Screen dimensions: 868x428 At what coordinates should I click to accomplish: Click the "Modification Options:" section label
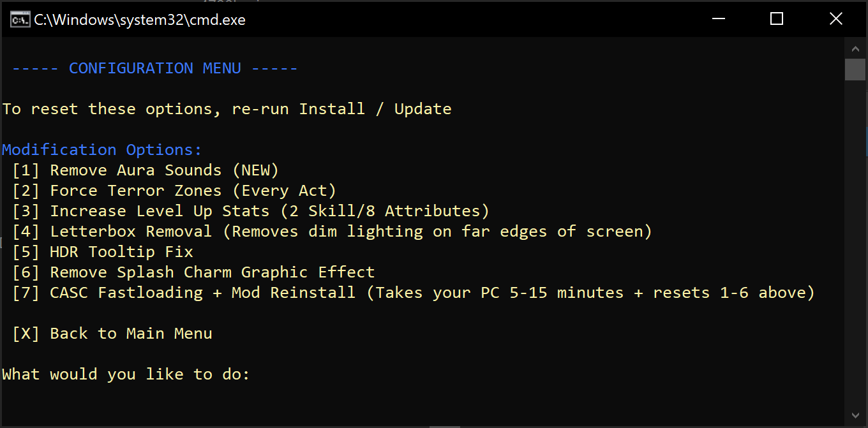click(102, 150)
